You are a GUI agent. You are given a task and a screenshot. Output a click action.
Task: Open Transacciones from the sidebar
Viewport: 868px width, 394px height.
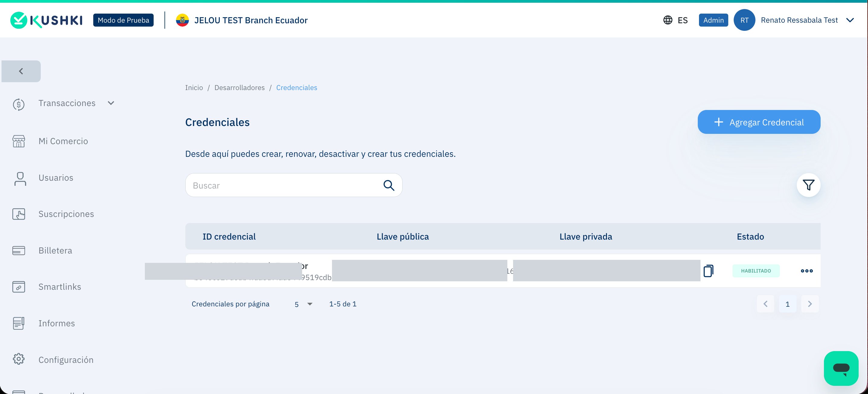[x=67, y=103]
